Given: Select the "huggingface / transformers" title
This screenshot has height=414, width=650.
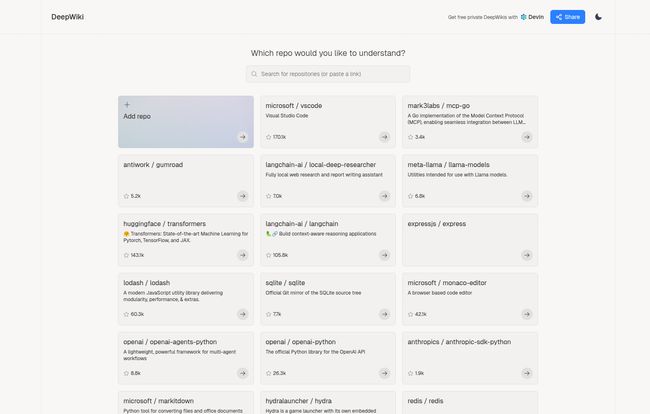Looking at the screenshot, I should tap(164, 224).
